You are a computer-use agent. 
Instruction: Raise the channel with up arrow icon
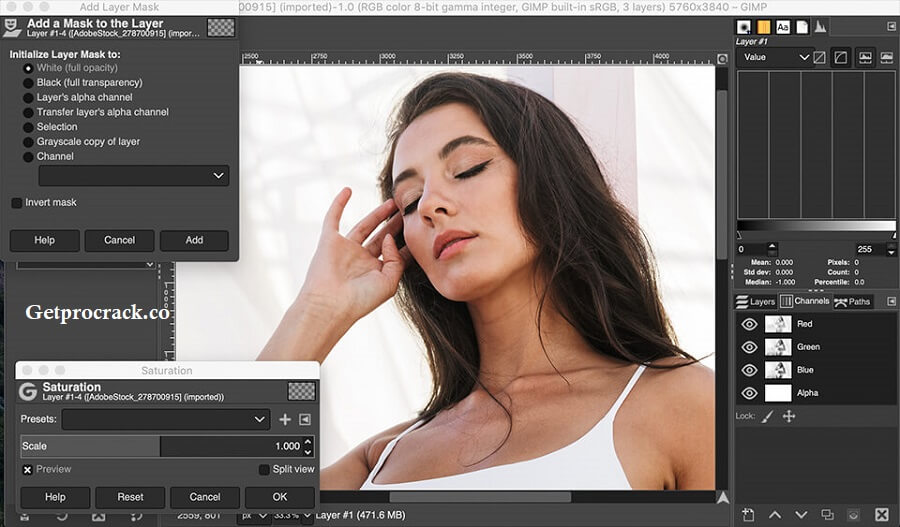[x=775, y=514]
